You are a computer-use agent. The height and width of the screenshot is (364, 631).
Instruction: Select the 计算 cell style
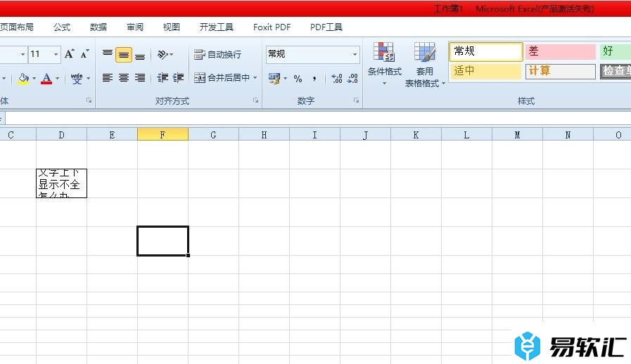[x=560, y=71]
